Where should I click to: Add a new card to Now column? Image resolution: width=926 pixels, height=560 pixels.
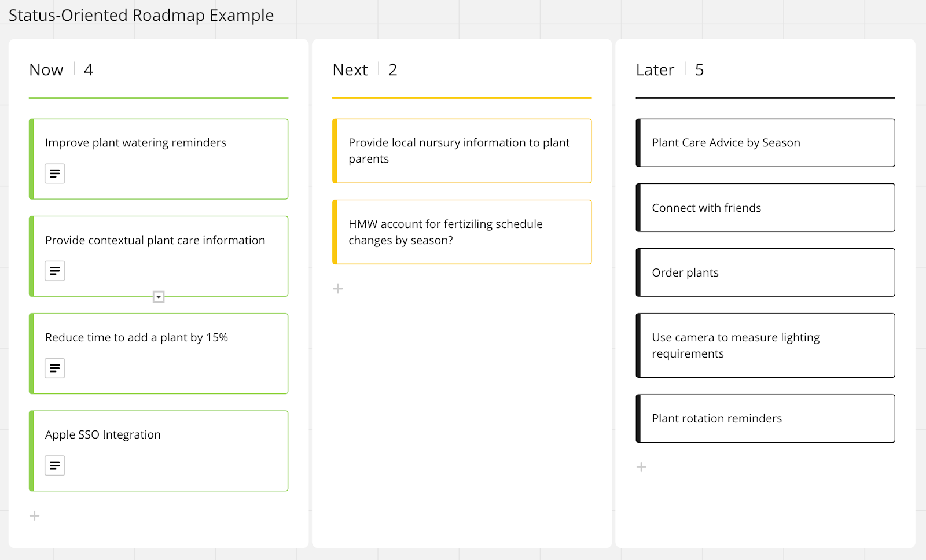[x=35, y=515]
